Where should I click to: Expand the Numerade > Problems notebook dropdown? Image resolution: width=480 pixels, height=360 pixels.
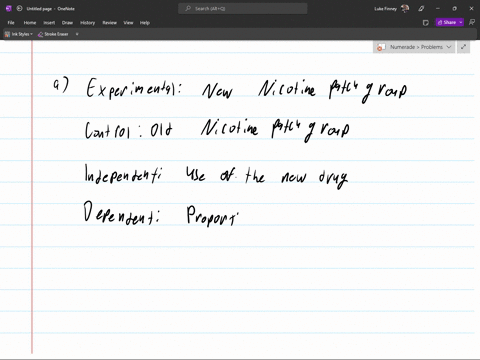pyautogui.click(x=449, y=47)
